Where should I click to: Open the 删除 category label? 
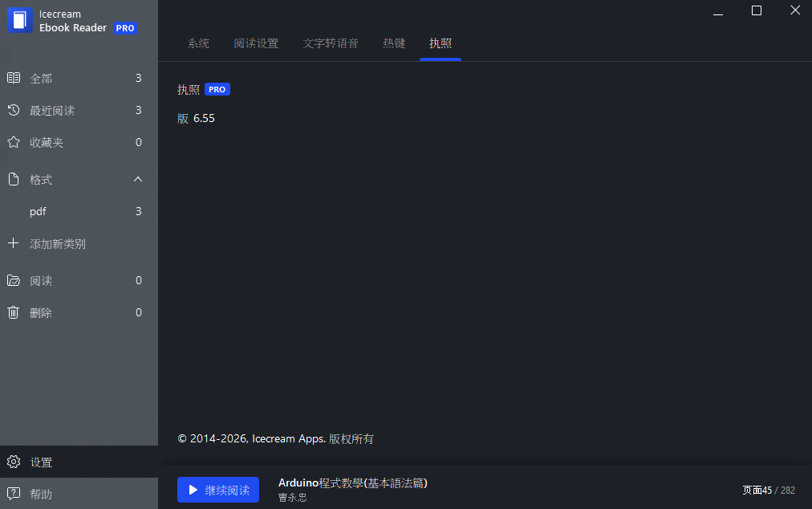coord(41,313)
